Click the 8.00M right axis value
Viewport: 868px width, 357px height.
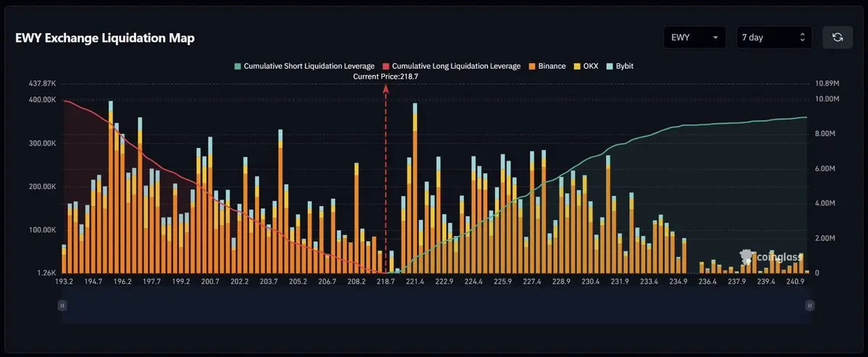pyautogui.click(x=826, y=134)
